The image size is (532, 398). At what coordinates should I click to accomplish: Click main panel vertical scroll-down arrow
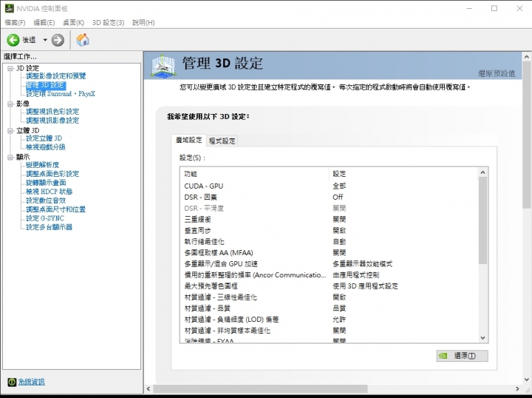(x=527, y=380)
